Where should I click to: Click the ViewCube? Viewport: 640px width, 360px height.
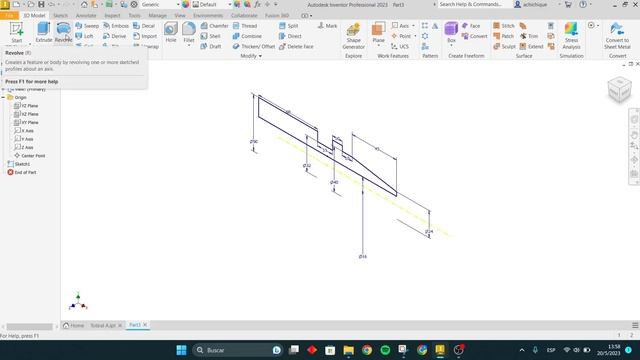pyautogui.click(x=619, y=89)
